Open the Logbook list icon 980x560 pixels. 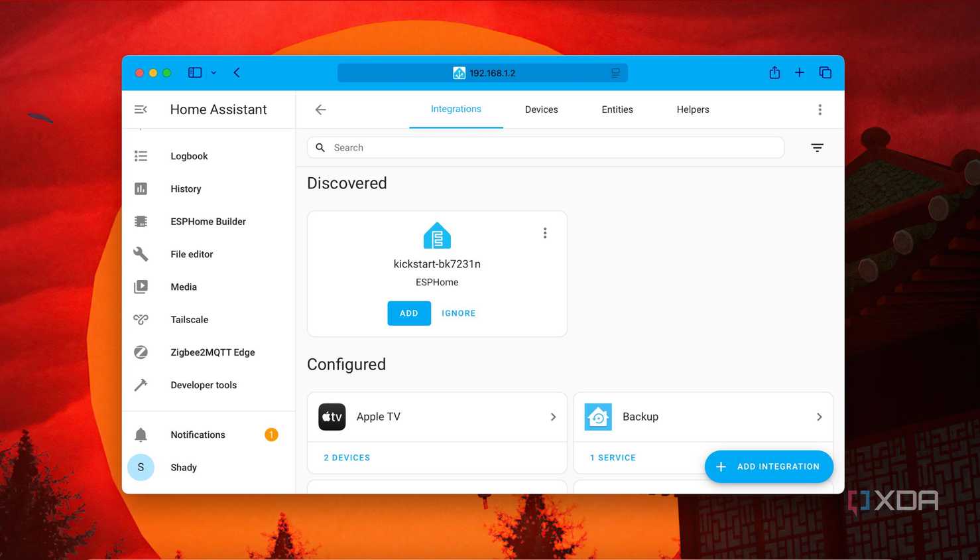[x=141, y=156]
